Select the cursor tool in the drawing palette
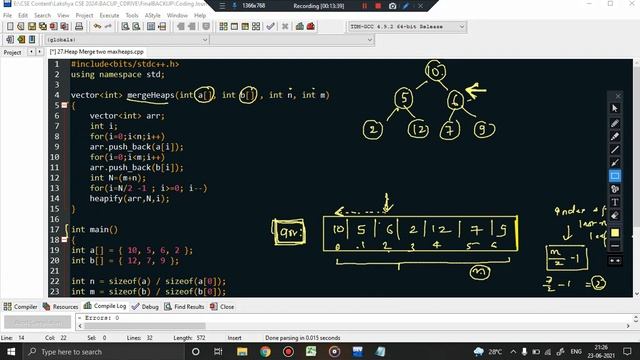This screenshot has width=640, height=360. [615, 108]
